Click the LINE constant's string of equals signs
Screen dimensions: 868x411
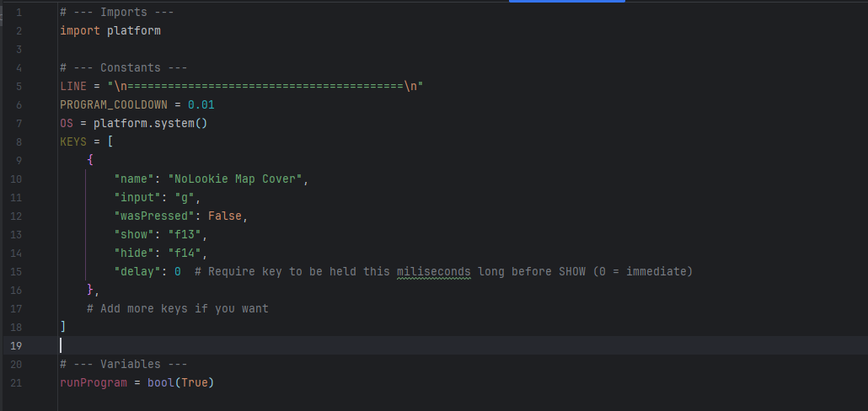265,86
